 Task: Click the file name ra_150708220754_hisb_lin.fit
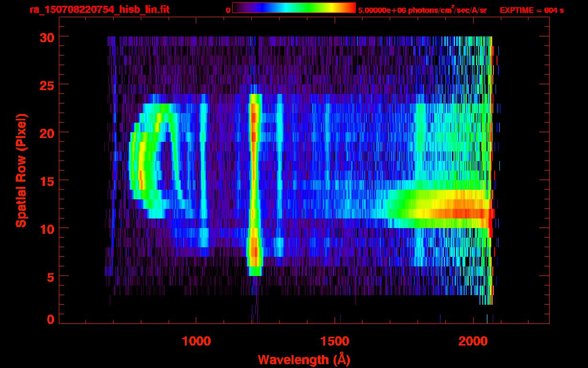(99, 10)
